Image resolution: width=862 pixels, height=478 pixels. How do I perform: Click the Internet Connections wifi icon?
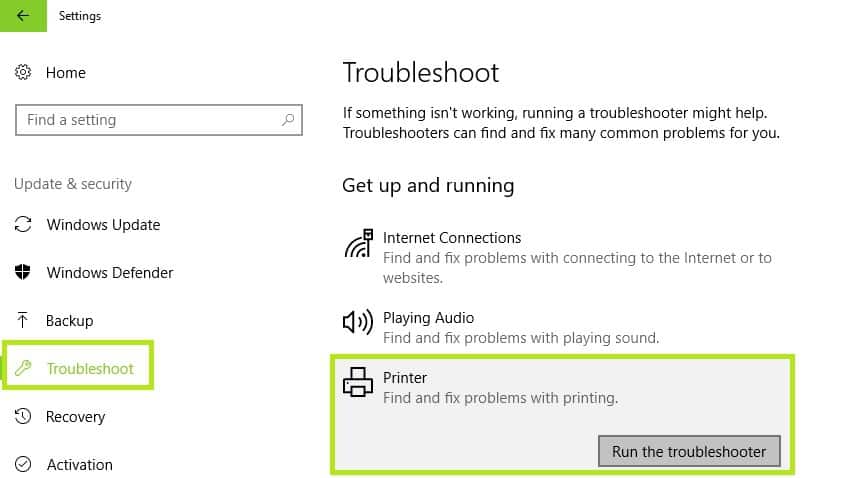coord(358,244)
